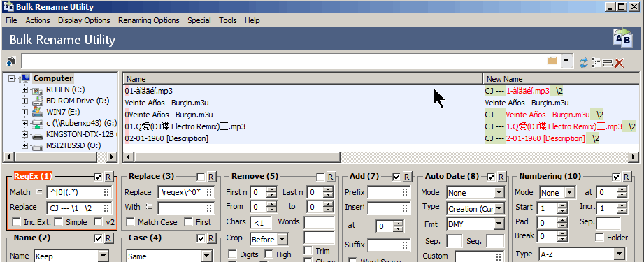Image resolution: width=644 pixels, height=262 pixels.
Task: Open the File menu
Action: 11,20
